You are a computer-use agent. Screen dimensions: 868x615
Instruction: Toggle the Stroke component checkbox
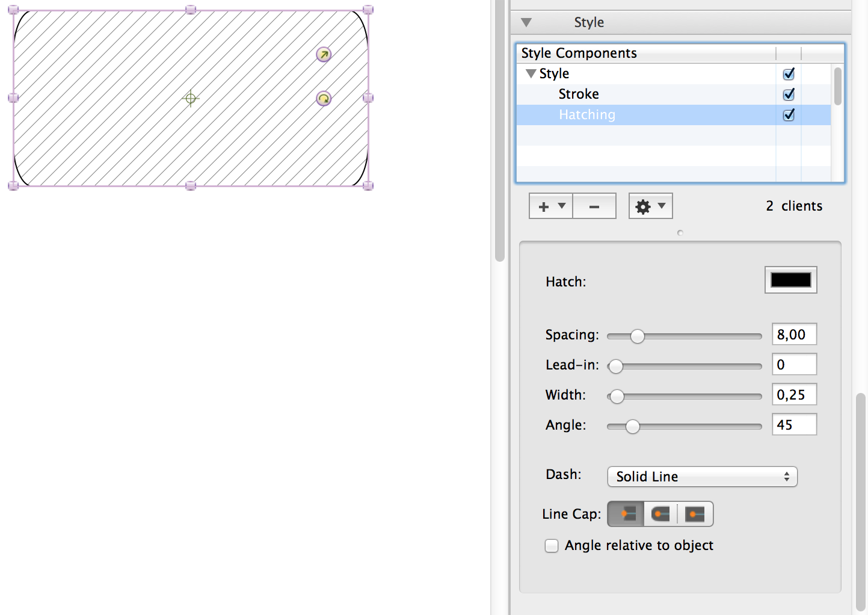pos(789,94)
